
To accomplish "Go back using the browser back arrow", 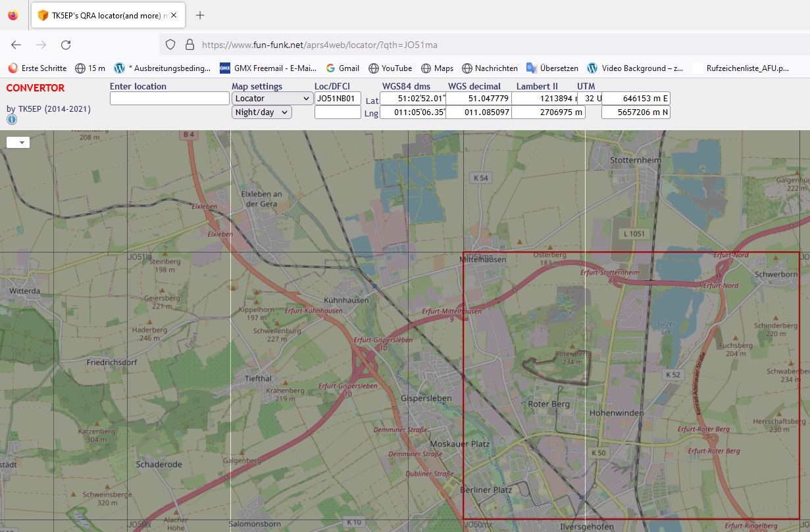I will (16, 45).
